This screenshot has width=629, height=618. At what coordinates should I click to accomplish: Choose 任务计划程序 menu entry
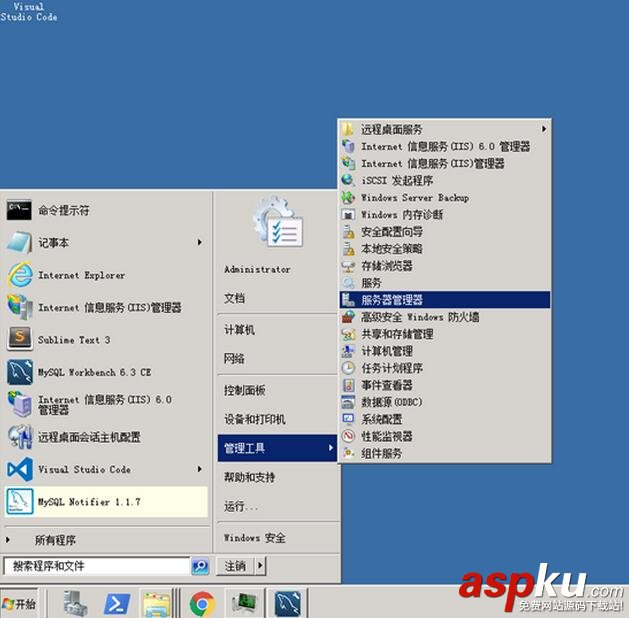(444, 368)
